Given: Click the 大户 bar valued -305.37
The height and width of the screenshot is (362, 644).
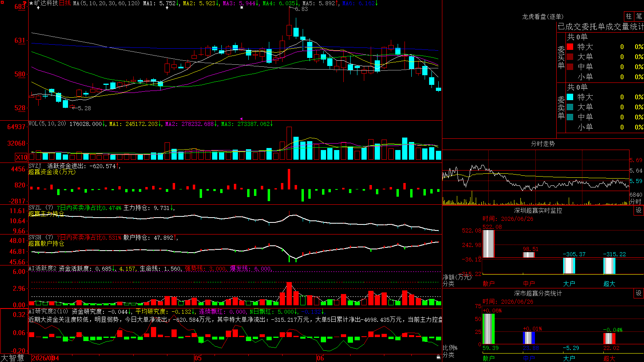Looking at the screenshot, I should (x=569, y=266).
